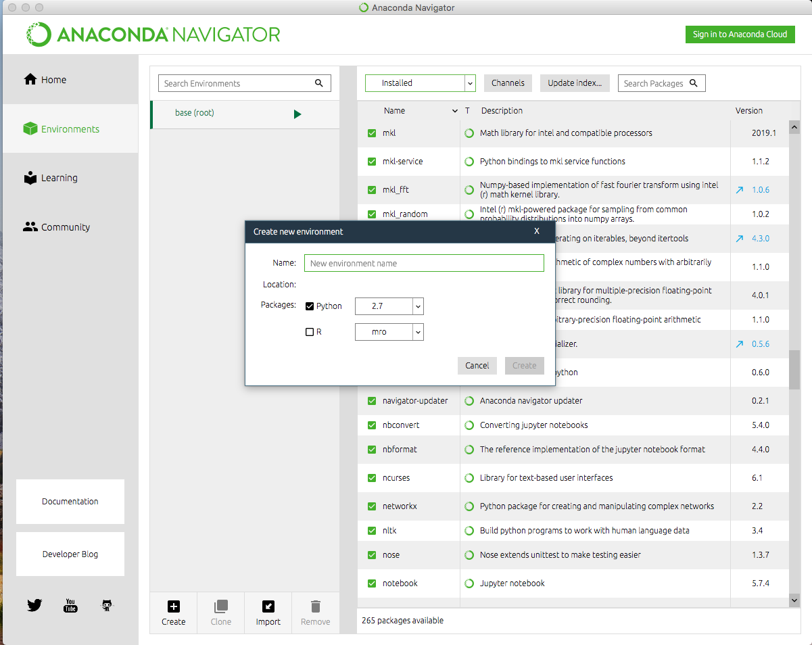
Task: Click the type icon in the mkl row
Action: tap(469, 133)
